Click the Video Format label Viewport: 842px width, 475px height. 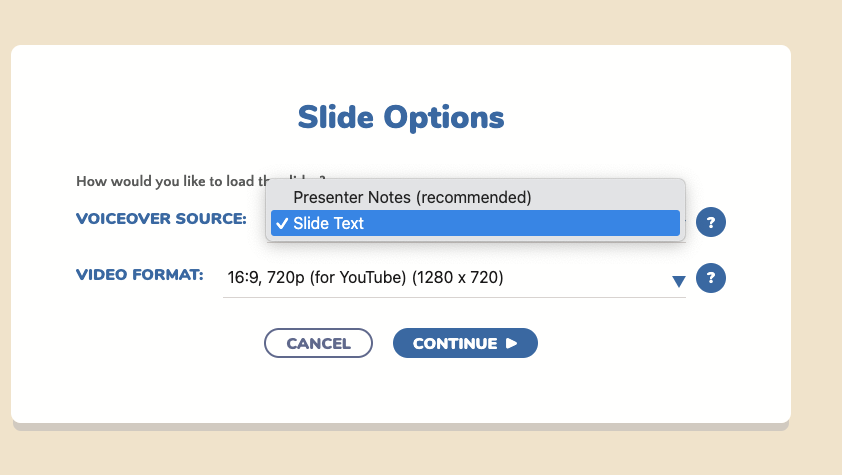point(140,275)
